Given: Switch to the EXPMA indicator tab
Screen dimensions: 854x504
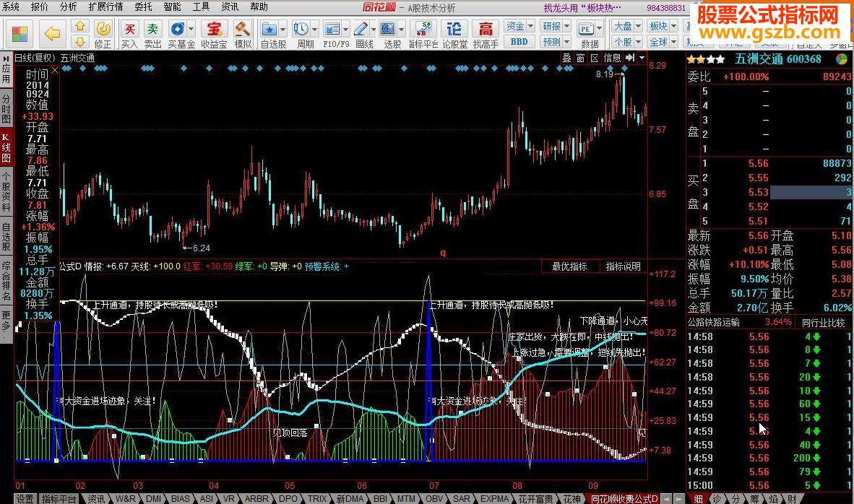Looking at the screenshot, I should tap(494, 498).
